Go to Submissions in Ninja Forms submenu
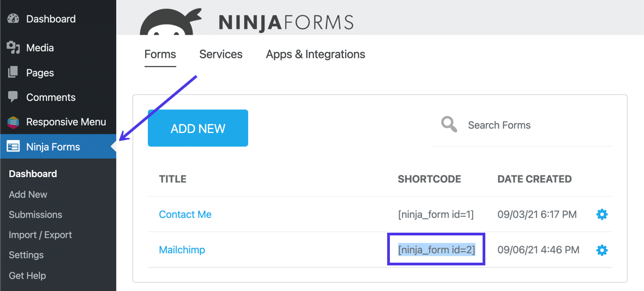Image resolution: width=644 pixels, height=291 pixels. point(35,215)
